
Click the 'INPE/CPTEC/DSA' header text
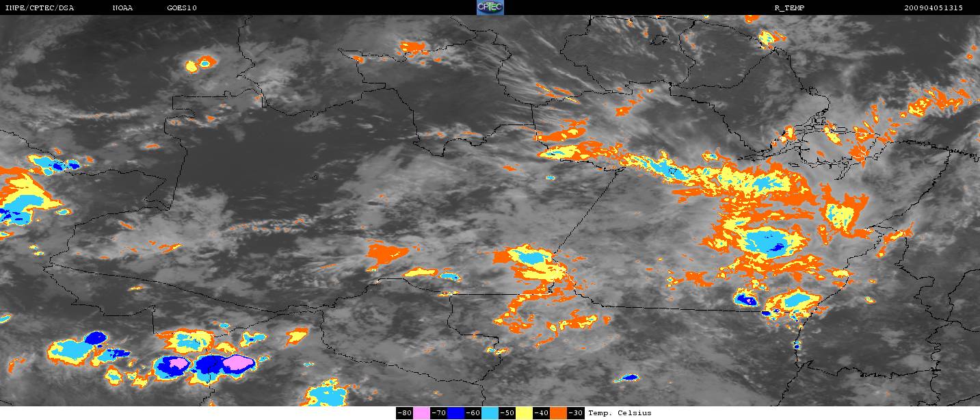click(x=39, y=8)
